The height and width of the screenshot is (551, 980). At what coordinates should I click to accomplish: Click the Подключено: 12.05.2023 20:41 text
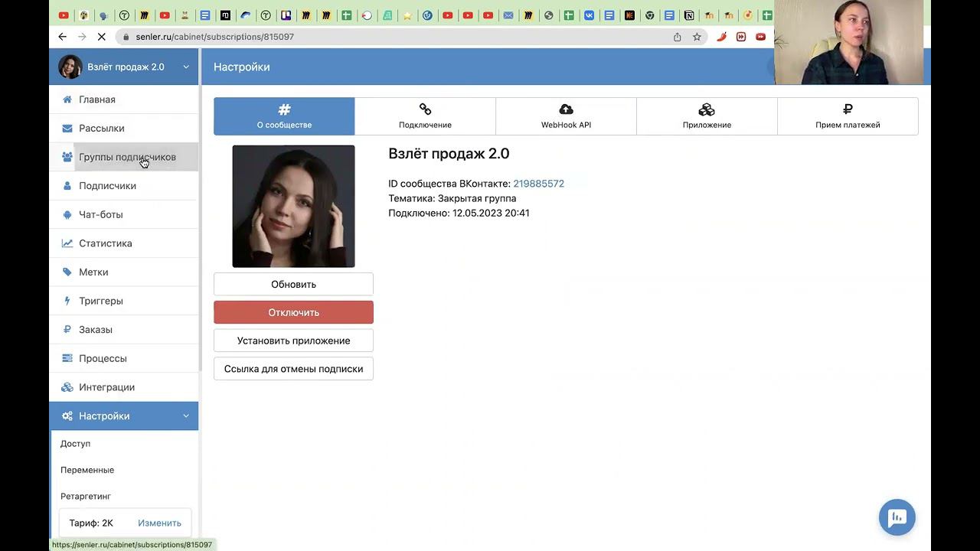pos(459,213)
